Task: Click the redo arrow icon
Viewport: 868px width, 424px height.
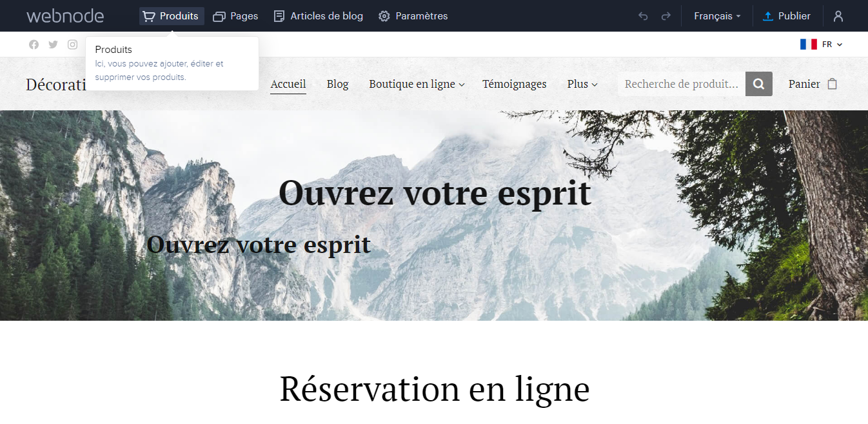Action: point(666,16)
